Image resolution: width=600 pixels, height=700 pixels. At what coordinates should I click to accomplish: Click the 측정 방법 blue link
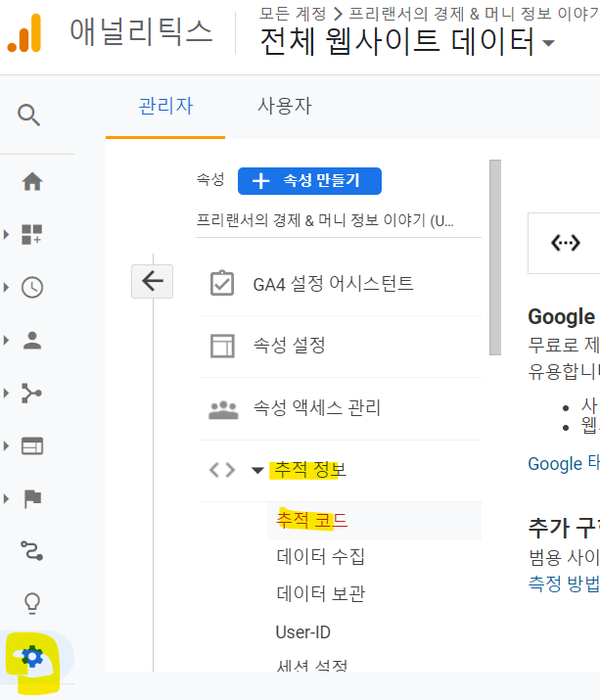pos(564,583)
